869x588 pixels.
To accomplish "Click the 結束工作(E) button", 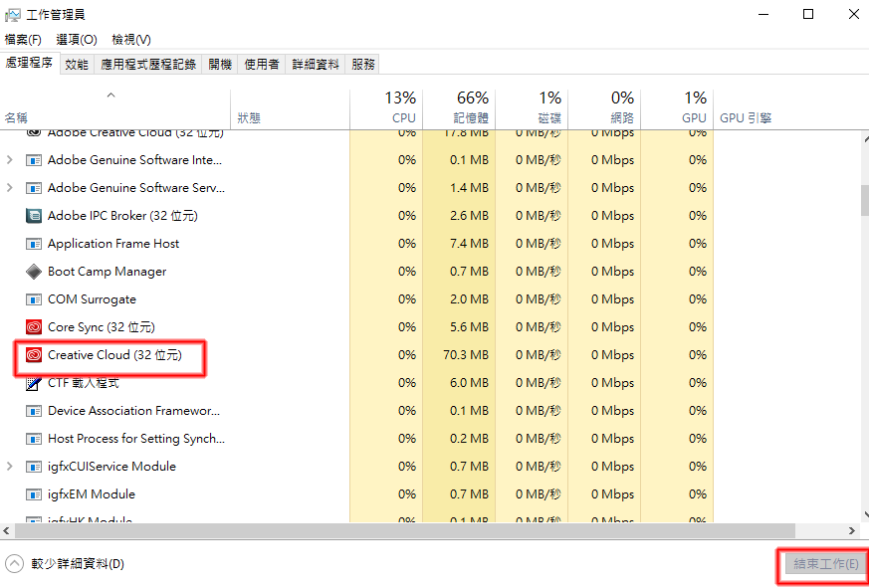I will (x=826, y=564).
